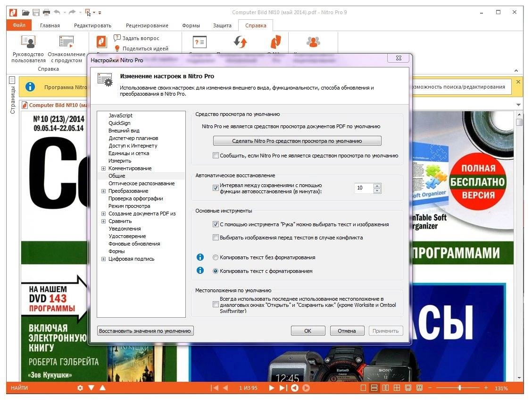532x403 pixels.
Task: Switch to the Главная ribbon tab
Action: coord(50,25)
